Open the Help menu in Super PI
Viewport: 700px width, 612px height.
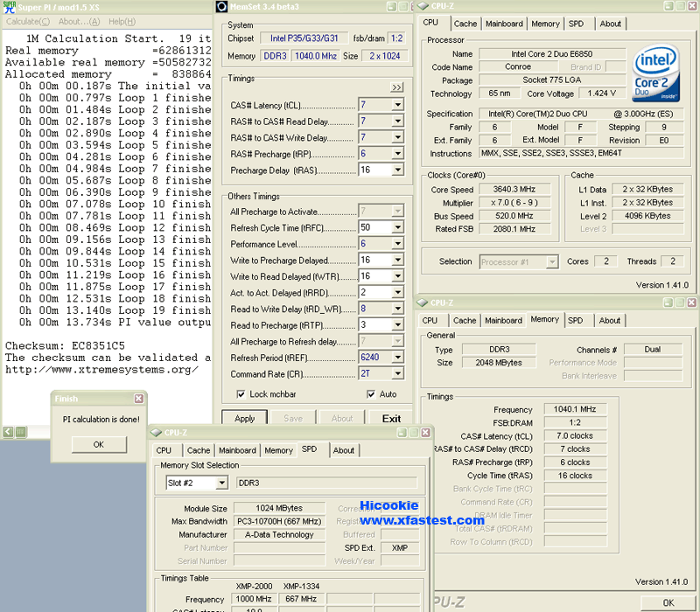pyautogui.click(x=121, y=21)
